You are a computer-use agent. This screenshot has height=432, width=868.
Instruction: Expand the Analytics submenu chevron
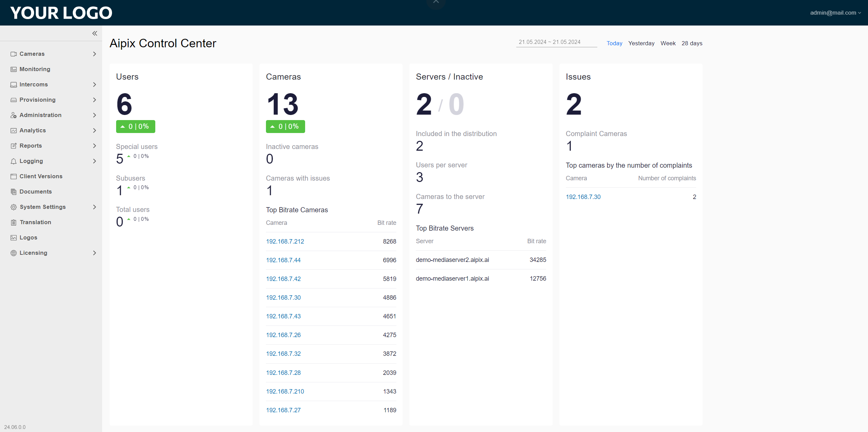coord(94,131)
